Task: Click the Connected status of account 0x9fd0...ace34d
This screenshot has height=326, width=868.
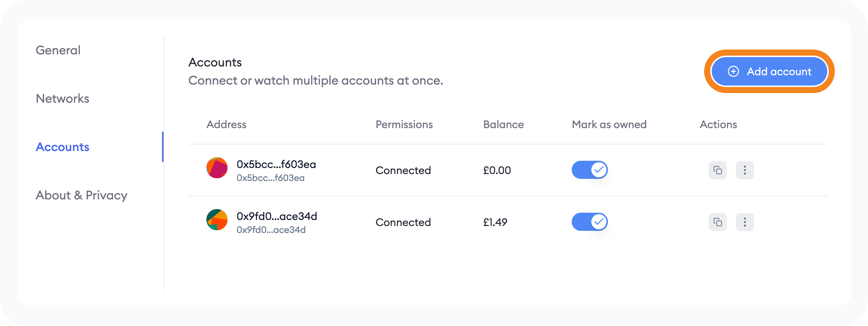Action: [403, 222]
